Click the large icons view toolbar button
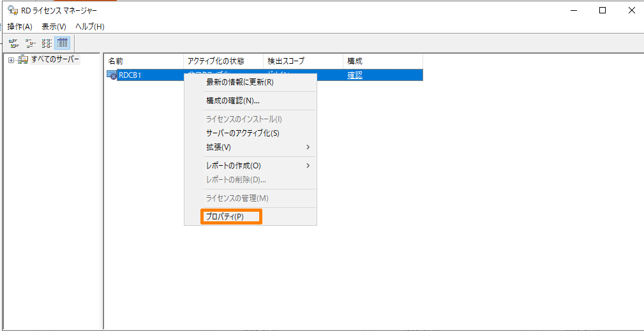Screen dimensions: 644x331 click(x=14, y=43)
